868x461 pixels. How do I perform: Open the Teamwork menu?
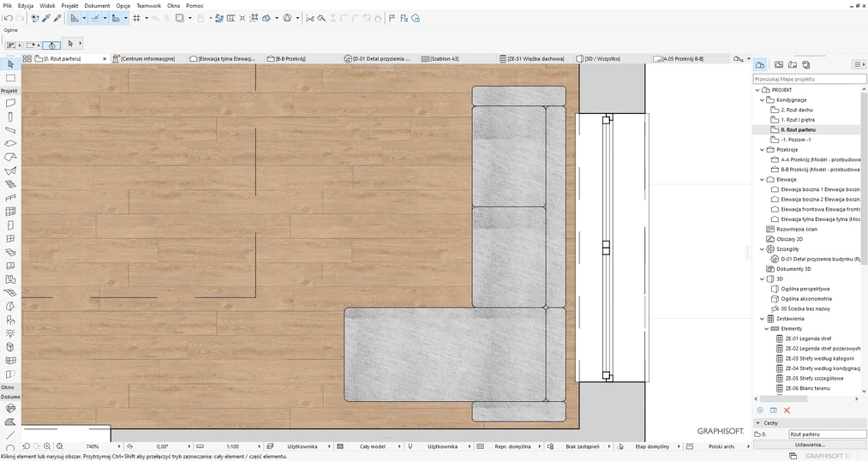pyautogui.click(x=149, y=5)
